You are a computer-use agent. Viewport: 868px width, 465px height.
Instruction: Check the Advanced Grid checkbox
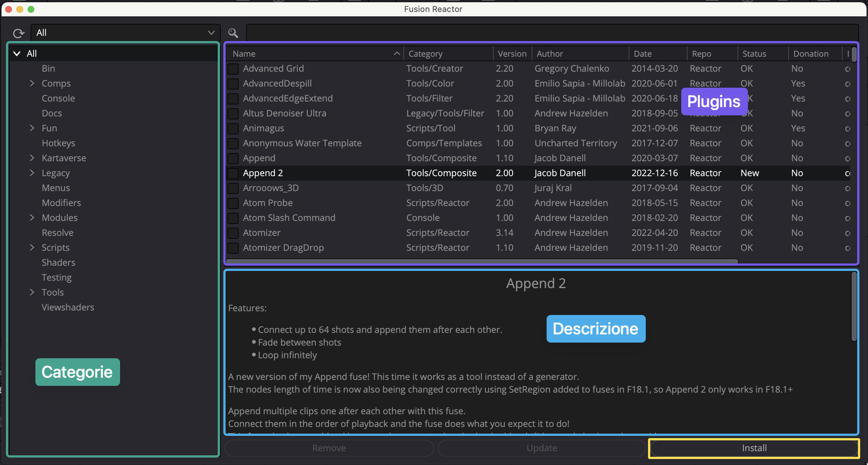pyautogui.click(x=233, y=69)
